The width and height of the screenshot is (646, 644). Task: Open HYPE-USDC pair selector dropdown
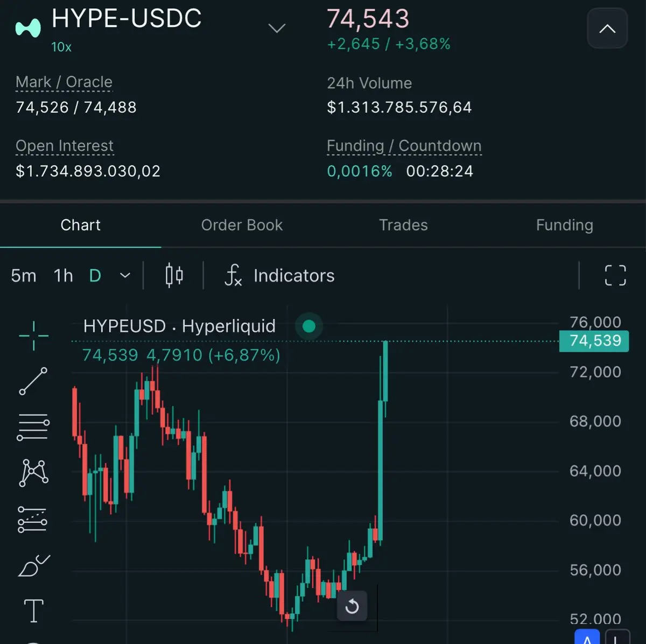pyautogui.click(x=277, y=28)
